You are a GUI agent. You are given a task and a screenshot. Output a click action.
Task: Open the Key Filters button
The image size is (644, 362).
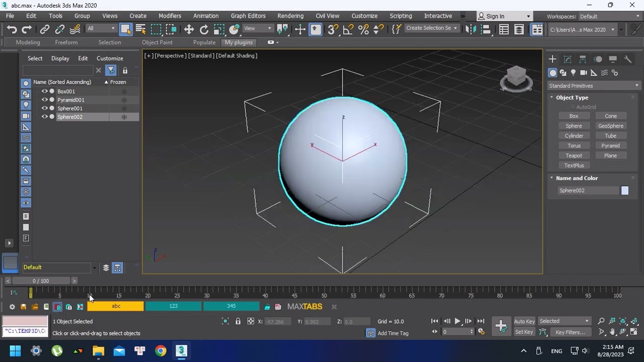click(x=570, y=332)
